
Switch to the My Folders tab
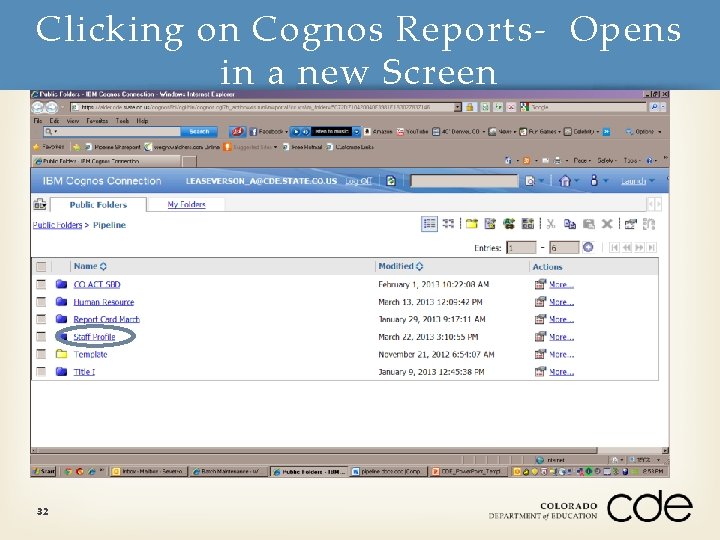pos(186,204)
